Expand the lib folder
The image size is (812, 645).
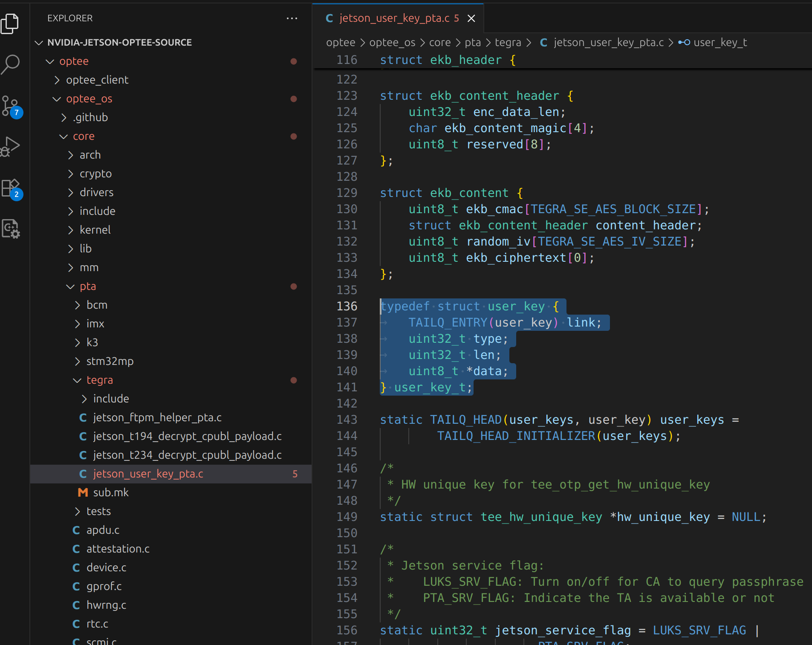tap(70, 249)
